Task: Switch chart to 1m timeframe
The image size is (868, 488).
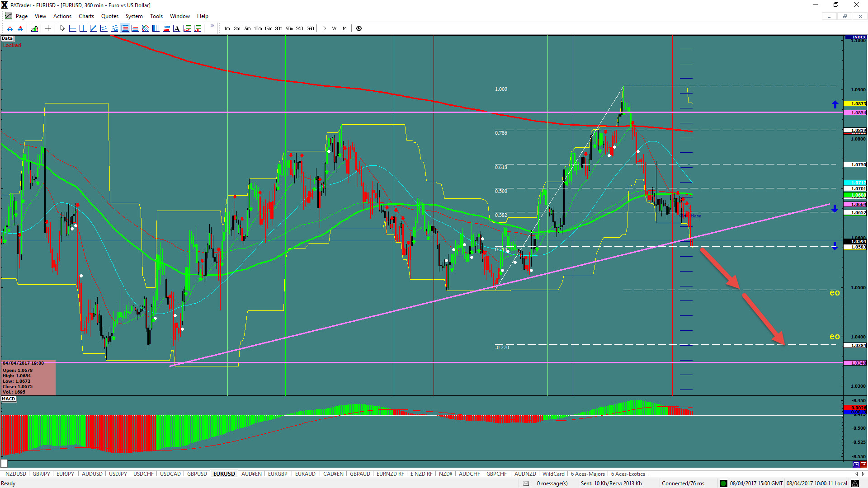Action: (x=227, y=28)
